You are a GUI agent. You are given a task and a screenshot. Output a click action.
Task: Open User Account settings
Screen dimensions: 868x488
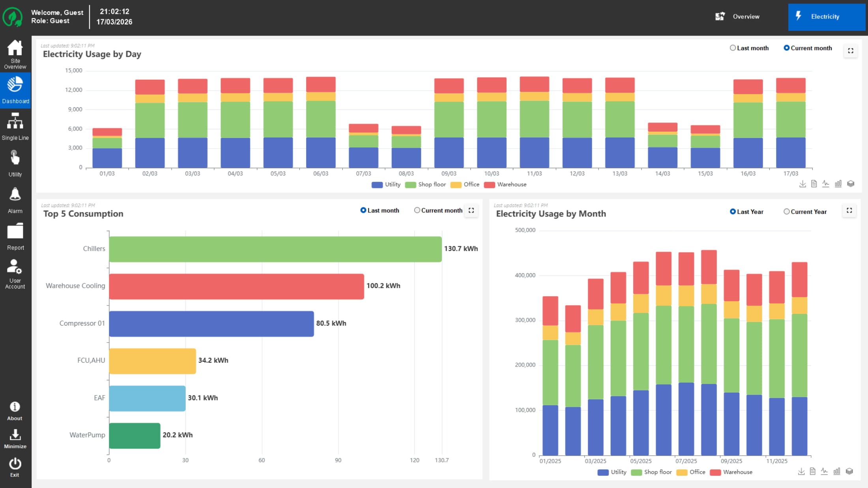point(15,274)
